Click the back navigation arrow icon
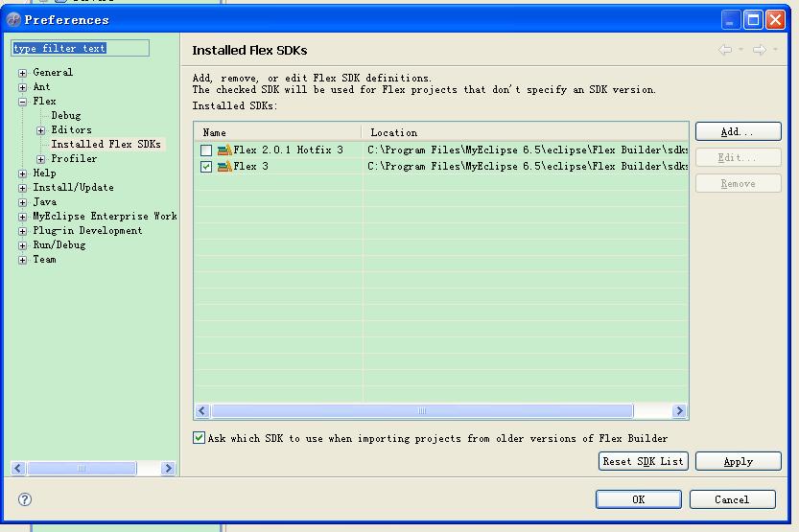799x532 pixels. tap(725, 50)
